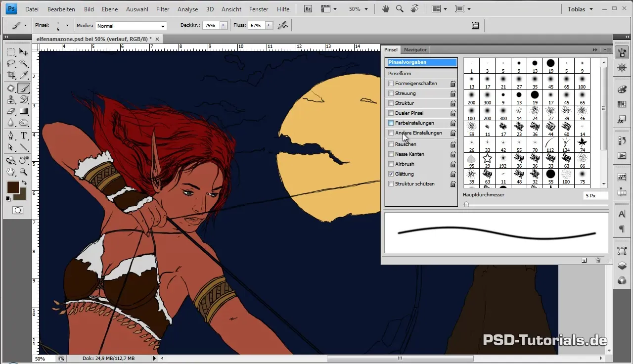Toggle Quick Mask mode
633x364 pixels.
17,210
